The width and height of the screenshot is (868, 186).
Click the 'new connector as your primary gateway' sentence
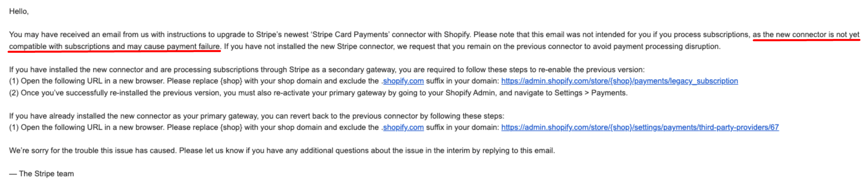pos(189,116)
